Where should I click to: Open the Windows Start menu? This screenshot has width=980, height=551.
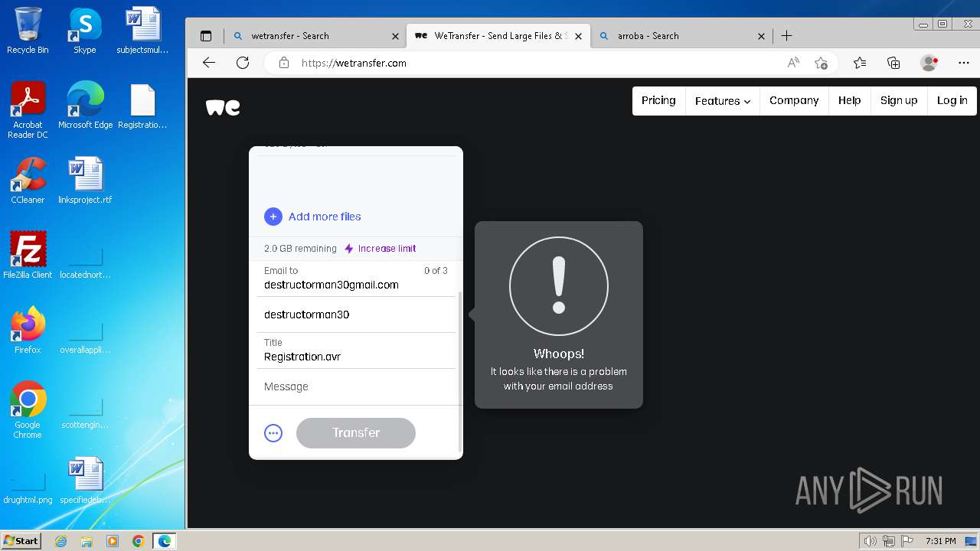21,540
